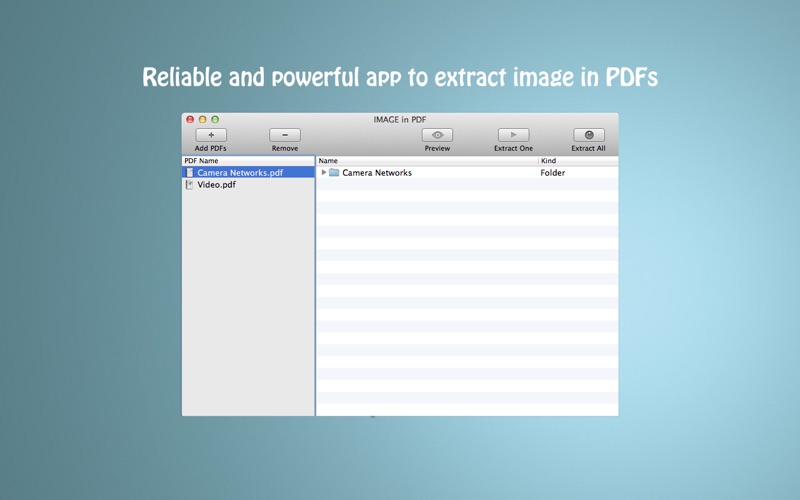Click the Extract One play icon
Viewport: 800px width, 500px height.
pyautogui.click(x=513, y=135)
